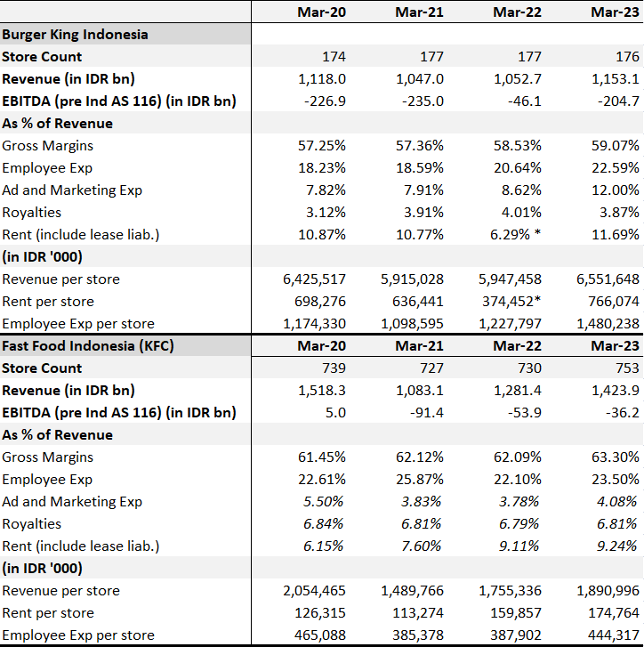644x647 pixels.
Task: Select KFC EBITDA value -91.4
Action: pyautogui.click(x=426, y=413)
